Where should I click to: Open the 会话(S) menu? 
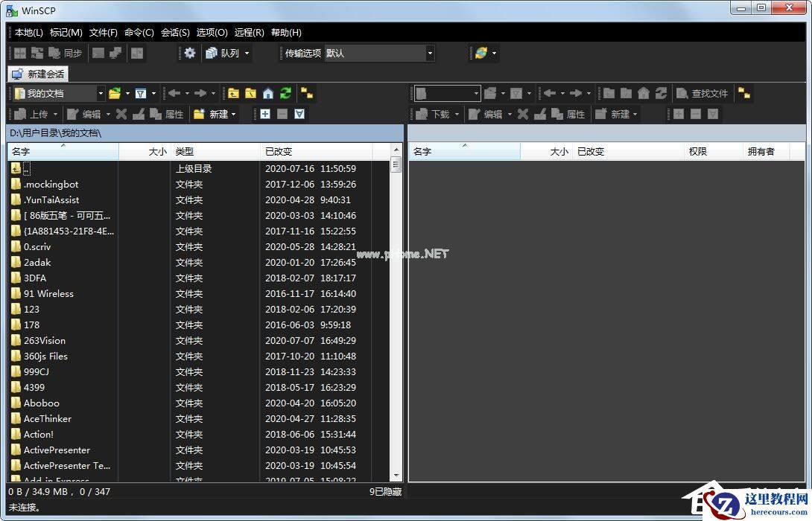coord(175,32)
